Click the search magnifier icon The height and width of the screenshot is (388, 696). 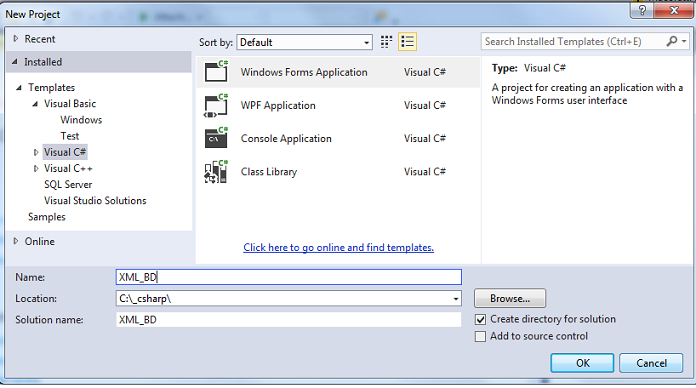672,41
